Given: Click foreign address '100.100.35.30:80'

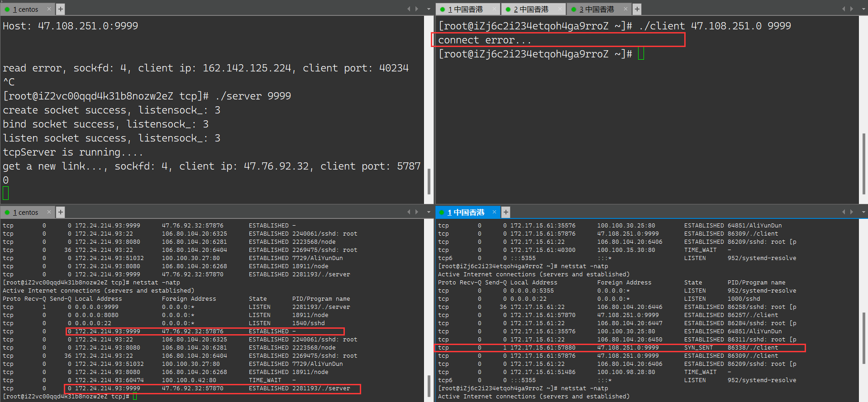Looking at the screenshot, I should point(626,250).
